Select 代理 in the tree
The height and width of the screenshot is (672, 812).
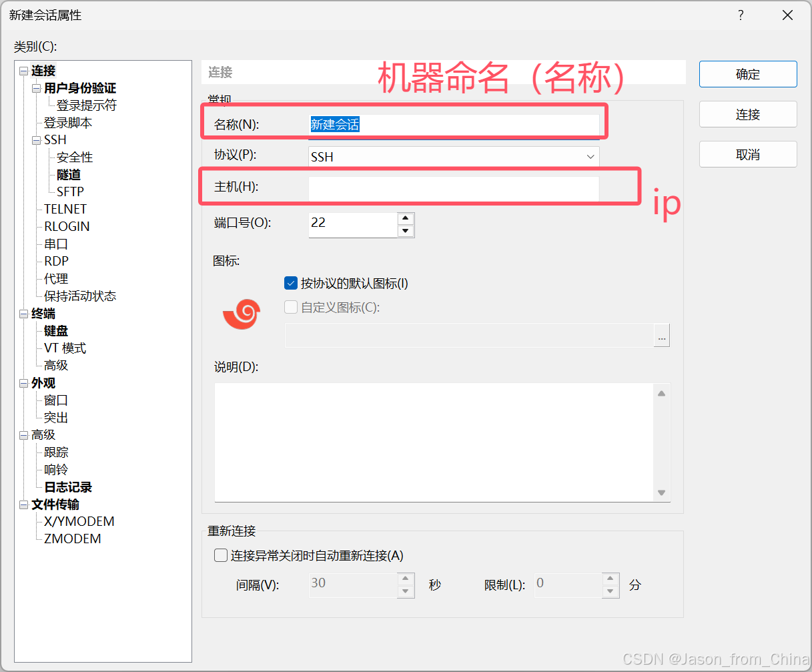[56, 279]
